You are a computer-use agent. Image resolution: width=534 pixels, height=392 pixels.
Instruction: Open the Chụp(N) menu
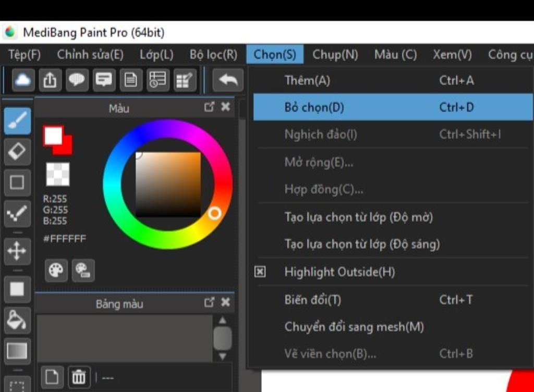point(335,54)
